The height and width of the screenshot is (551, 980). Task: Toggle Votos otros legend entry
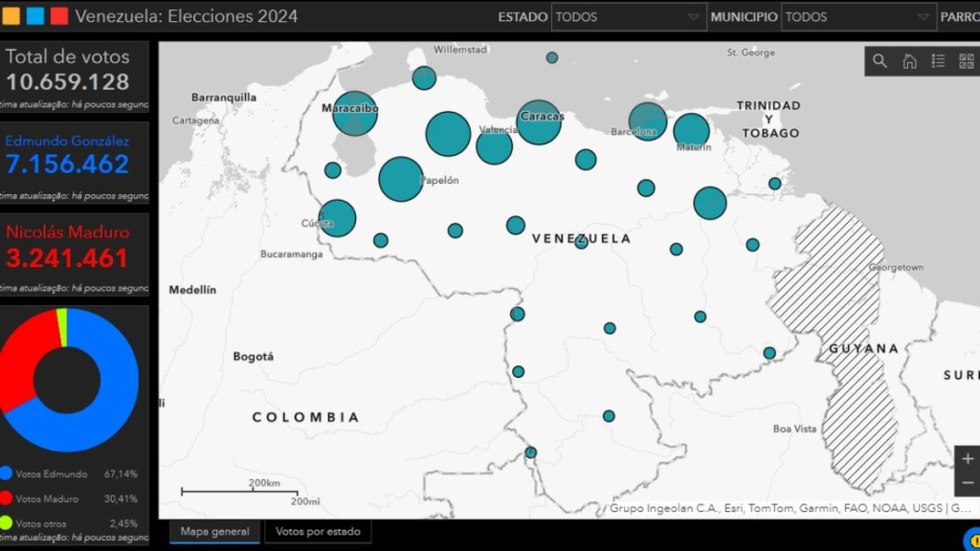click(43, 523)
